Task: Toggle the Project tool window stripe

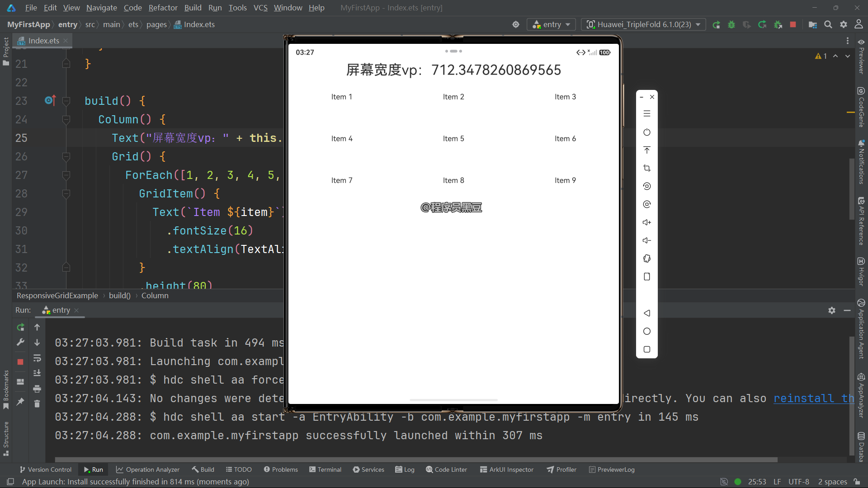Action: click(x=6, y=52)
